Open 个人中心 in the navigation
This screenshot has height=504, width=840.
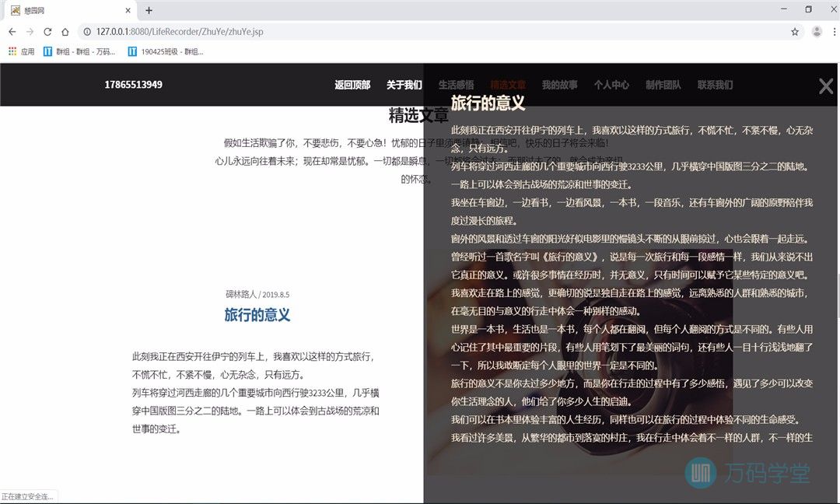click(611, 85)
